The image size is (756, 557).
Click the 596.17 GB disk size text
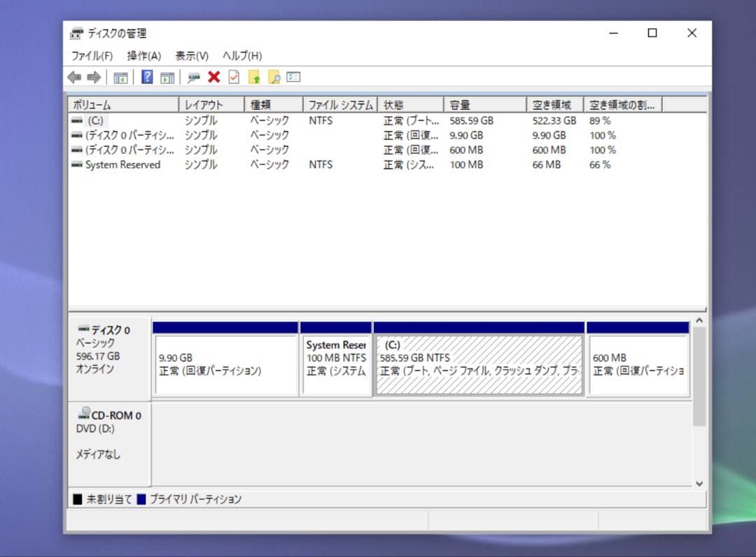98,356
